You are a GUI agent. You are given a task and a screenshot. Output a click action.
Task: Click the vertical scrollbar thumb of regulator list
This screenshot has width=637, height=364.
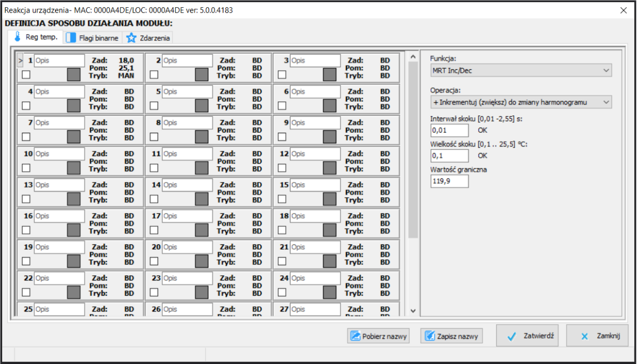click(x=413, y=150)
